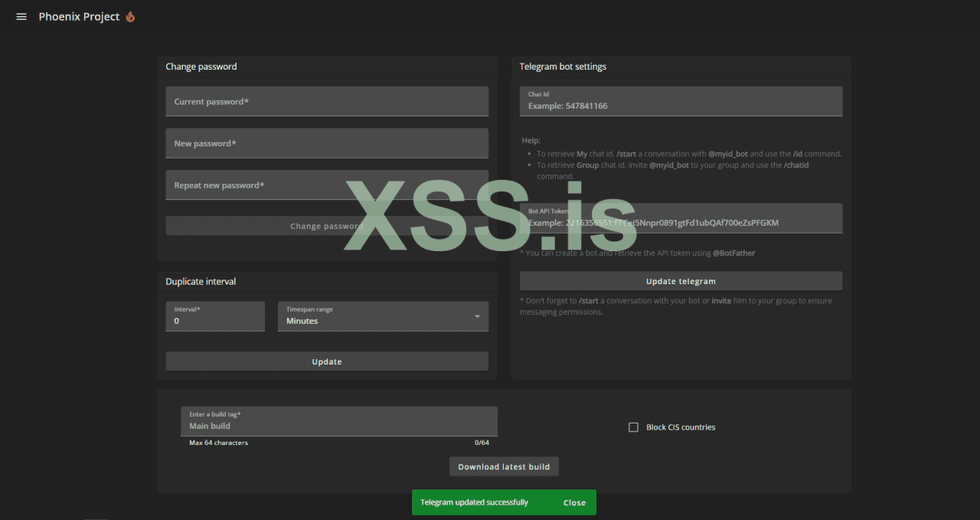
Task: Close the Telegram updated notification
Action: pyautogui.click(x=574, y=502)
